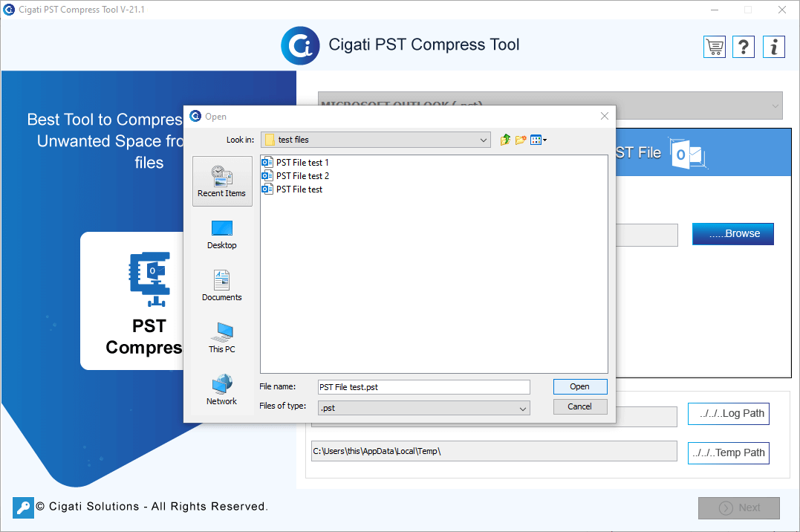Image resolution: width=800 pixels, height=532 pixels.
Task: Select Network in places sidebar
Action: click(222, 390)
